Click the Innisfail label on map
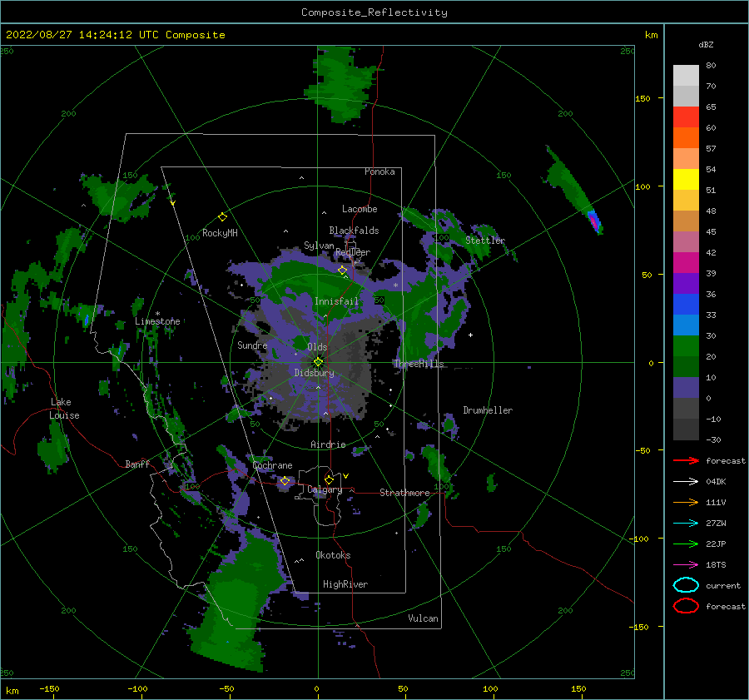This screenshot has height=700, width=749. 336,301
